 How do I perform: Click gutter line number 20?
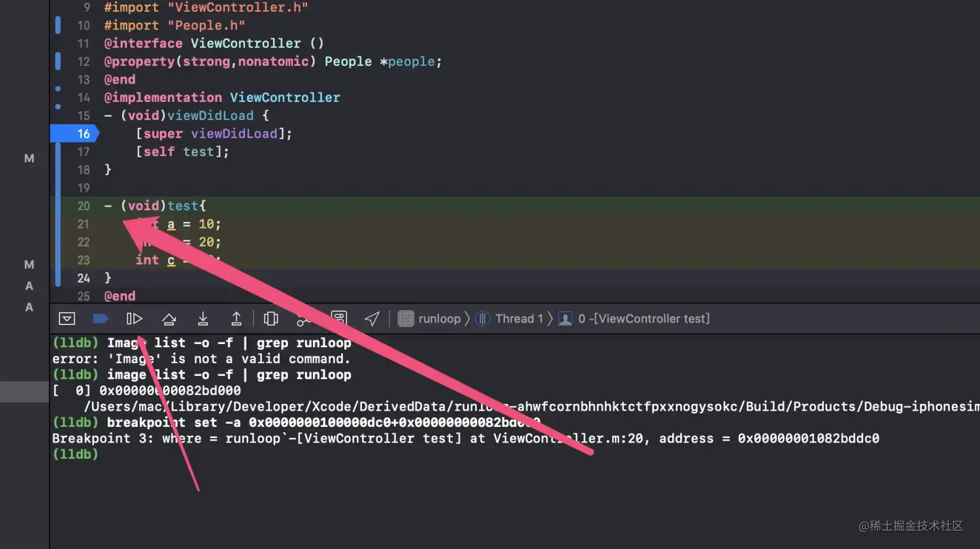click(83, 206)
